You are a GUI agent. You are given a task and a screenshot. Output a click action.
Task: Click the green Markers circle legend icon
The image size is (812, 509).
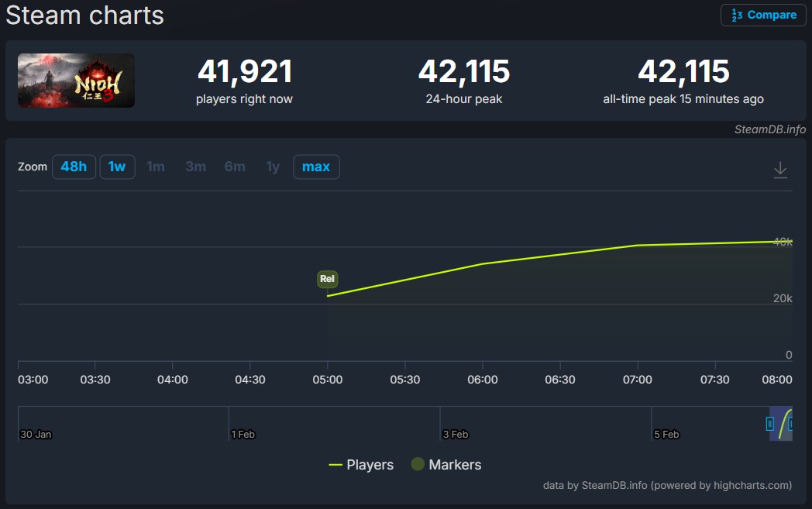418,465
